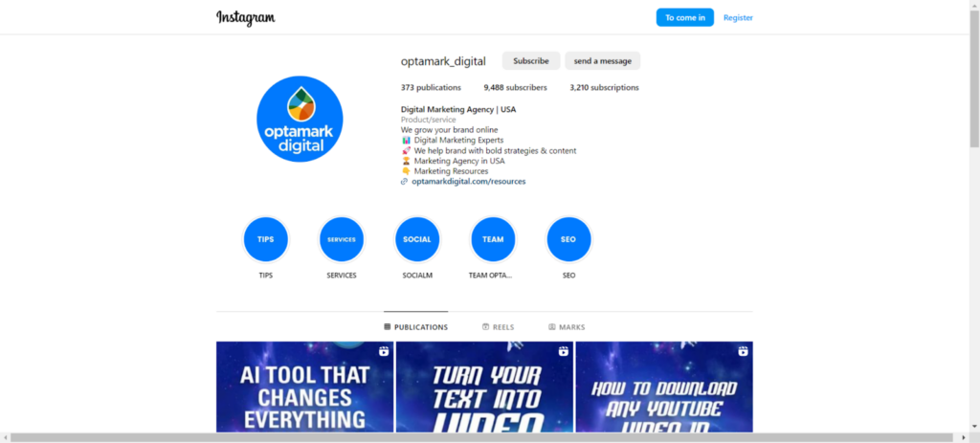Viewport: 980px width, 443px height.
Task: Open the optamarkdigital.com/resources link
Action: (x=468, y=181)
